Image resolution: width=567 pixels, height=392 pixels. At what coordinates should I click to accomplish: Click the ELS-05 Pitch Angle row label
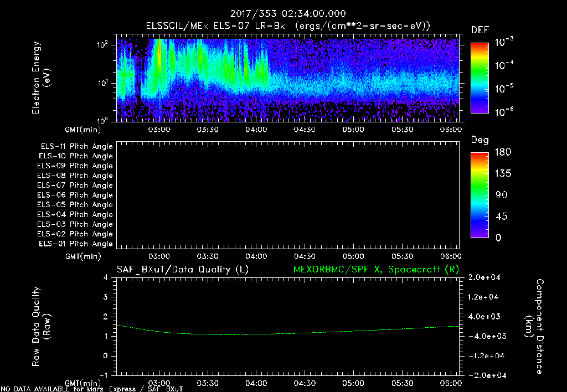[x=75, y=205]
